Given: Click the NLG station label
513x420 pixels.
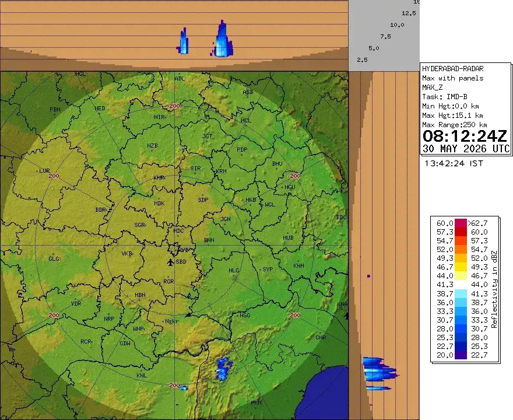Looking at the screenshot, I should 234,271.
